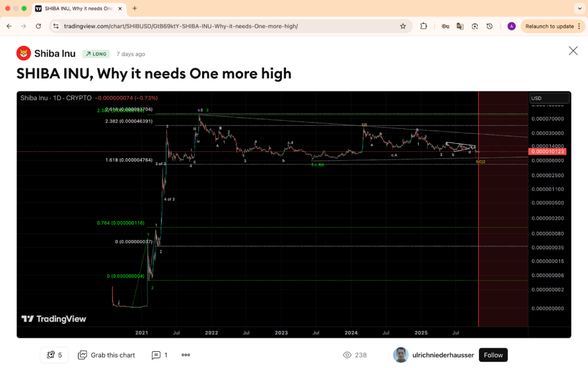Click the Shiba Inu coin logo
The width and height of the screenshot is (588, 368).
24,53
